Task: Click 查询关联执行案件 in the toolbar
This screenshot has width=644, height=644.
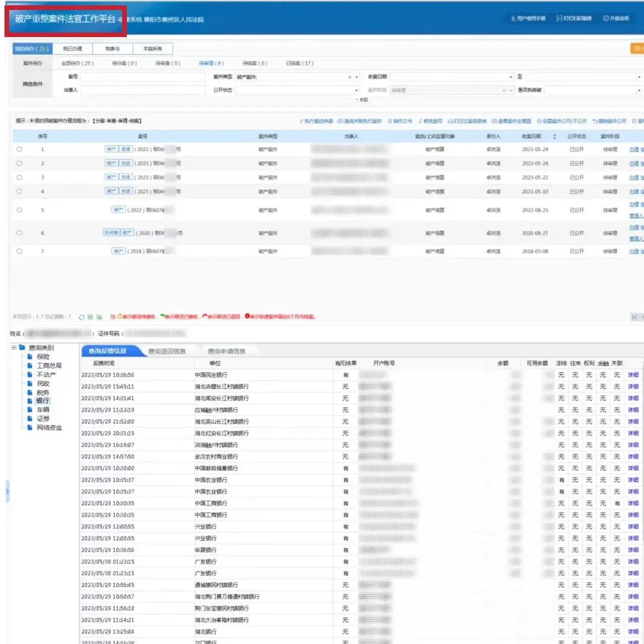Action: pyautogui.click(x=359, y=121)
